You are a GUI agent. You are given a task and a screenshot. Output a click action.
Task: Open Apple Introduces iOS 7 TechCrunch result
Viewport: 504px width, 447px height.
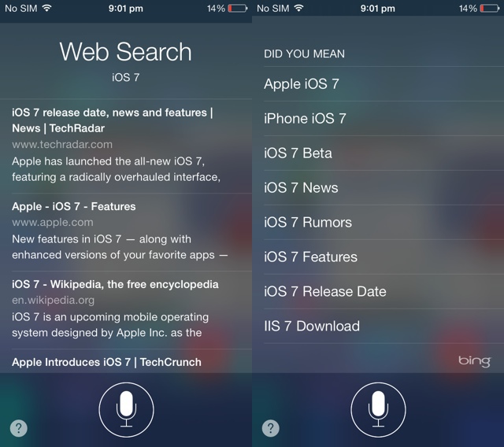point(126,361)
